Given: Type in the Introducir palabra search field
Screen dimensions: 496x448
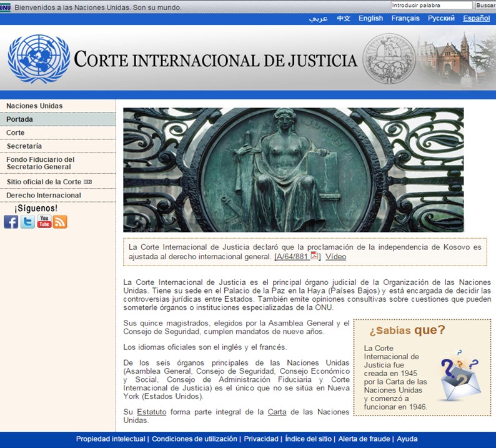Looking at the screenshot, I should pyautogui.click(x=431, y=6).
